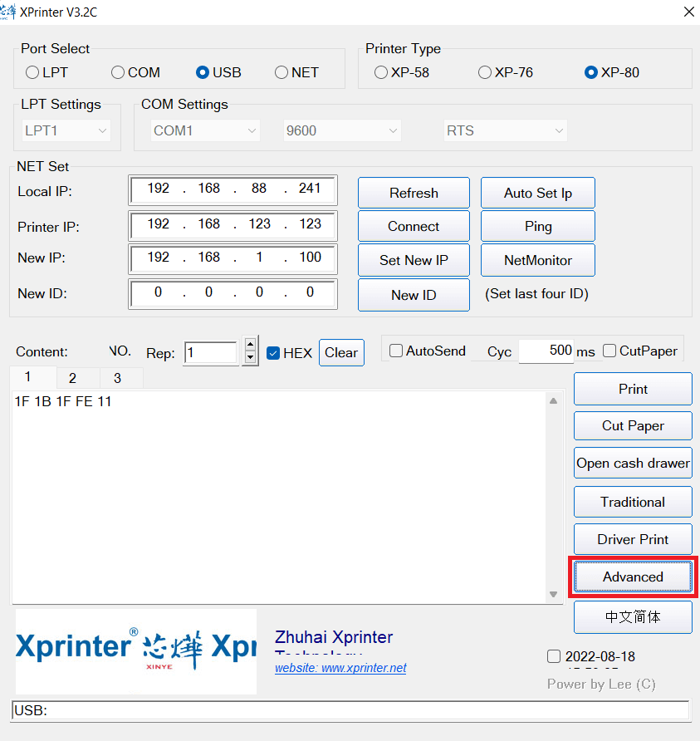The height and width of the screenshot is (741, 700).
Task: Choose the XP-58 printer type
Action: coord(381,72)
